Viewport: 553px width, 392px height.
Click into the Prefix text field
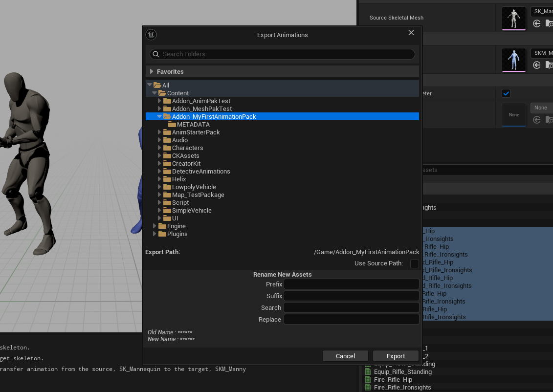pos(351,284)
